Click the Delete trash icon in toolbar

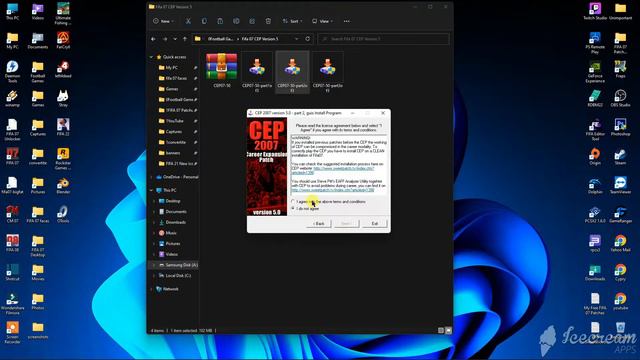pos(268,21)
